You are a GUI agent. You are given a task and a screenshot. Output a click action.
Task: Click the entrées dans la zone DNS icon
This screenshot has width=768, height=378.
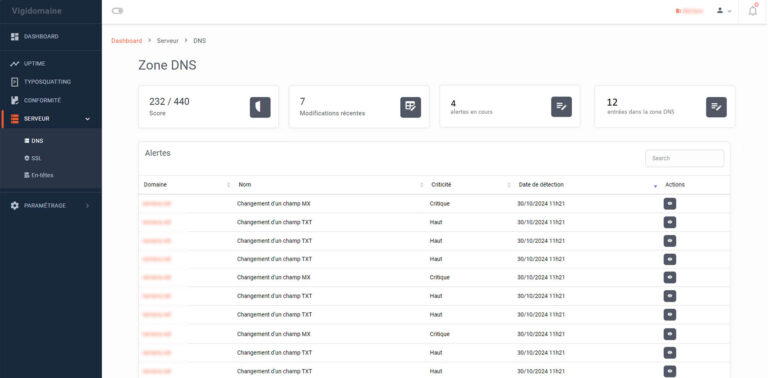coord(716,107)
